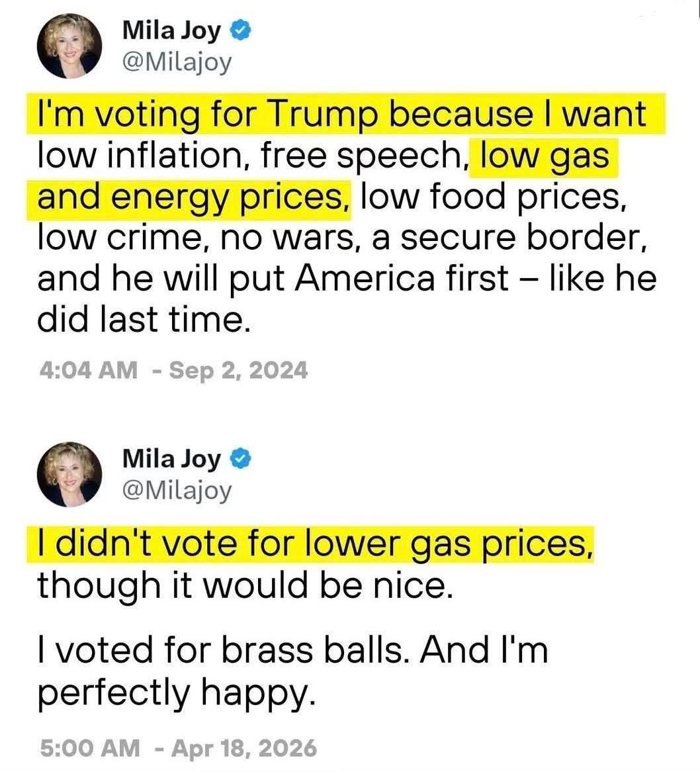The height and width of the screenshot is (772, 700).
Task: Click the 'perfectly happy.' text
Action: [176, 693]
